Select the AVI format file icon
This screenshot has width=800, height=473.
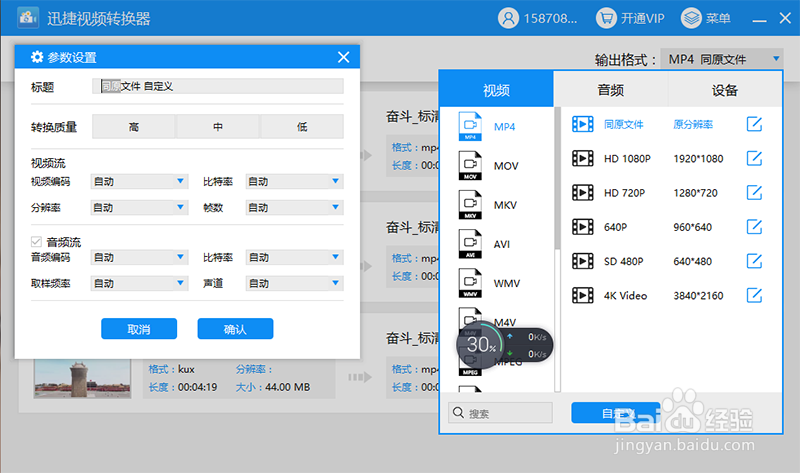point(470,244)
